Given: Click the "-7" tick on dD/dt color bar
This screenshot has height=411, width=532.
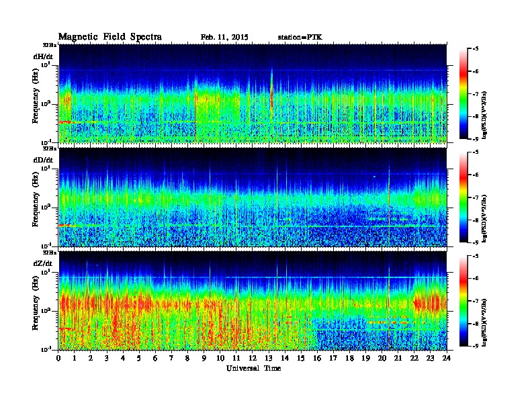Looking at the screenshot, I should pos(476,197).
